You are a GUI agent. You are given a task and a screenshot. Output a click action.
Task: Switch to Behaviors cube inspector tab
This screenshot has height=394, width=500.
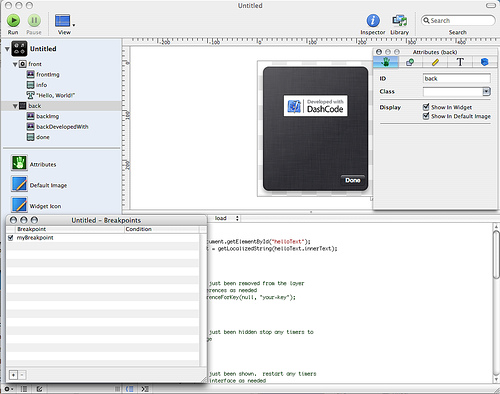pyautogui.click(x=485, y=62)
